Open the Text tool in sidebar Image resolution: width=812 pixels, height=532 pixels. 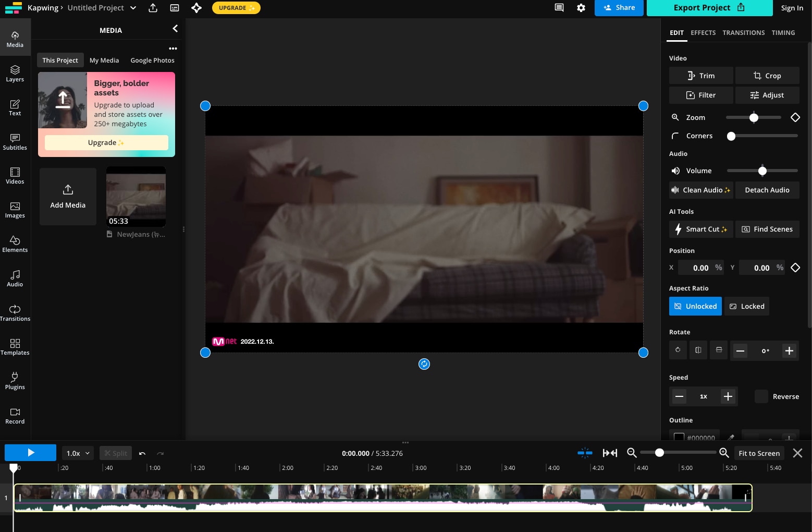tap(15, 107)
